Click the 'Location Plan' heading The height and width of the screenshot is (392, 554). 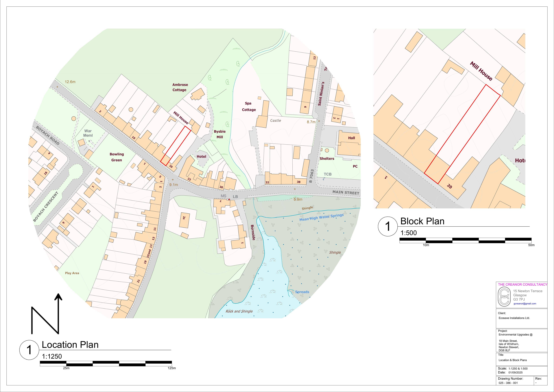click(70, 345)
